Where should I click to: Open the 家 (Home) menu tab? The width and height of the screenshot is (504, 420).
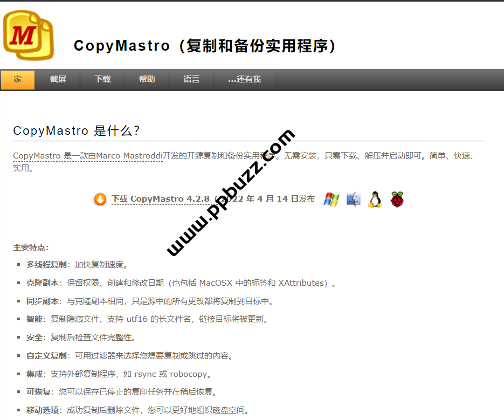click(x=18, y=79)
